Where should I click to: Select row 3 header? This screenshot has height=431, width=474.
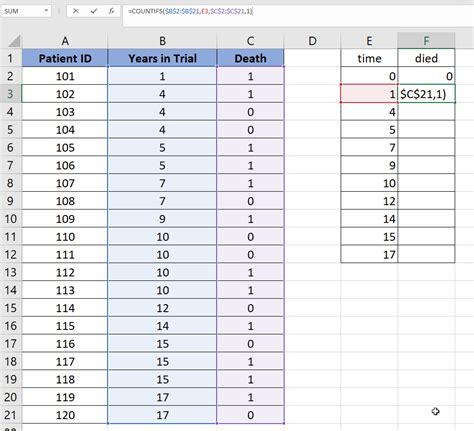pyautogui.click(x=10, y=94)
